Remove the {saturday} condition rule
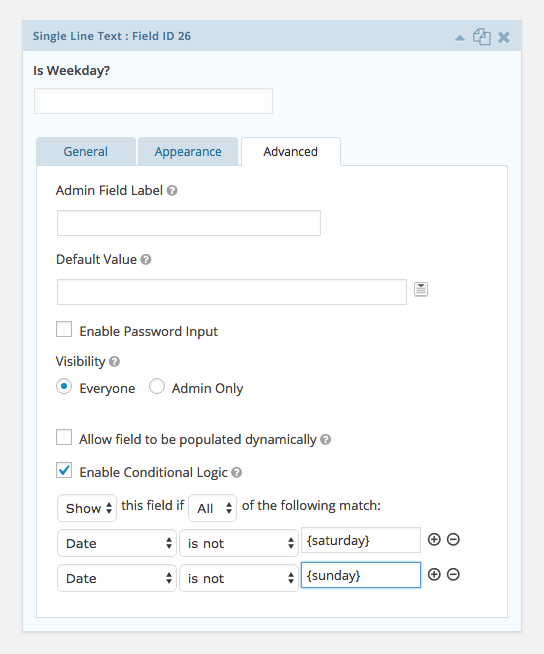This screenshot has height=654, width=544. tap(453, 539)
